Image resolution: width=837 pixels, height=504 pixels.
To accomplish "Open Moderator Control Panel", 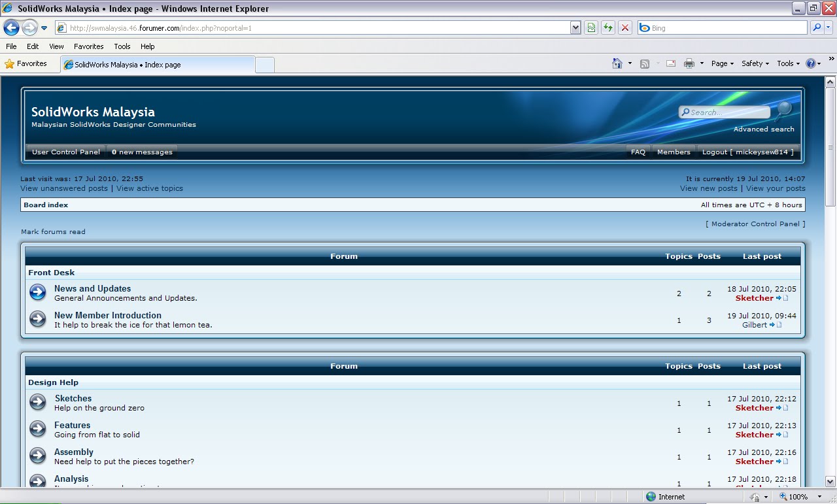I will click(755, 224).
